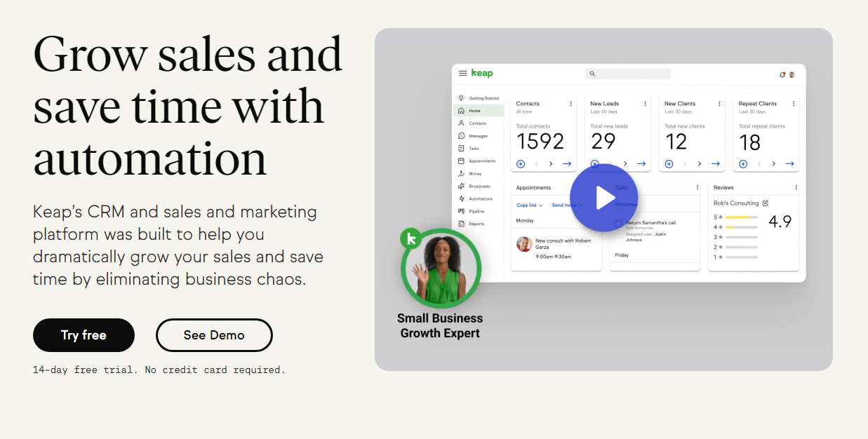Open Contacts card three-dot menu
The height and width of the screenshot is (439, 868).
[x=570, y=104]
